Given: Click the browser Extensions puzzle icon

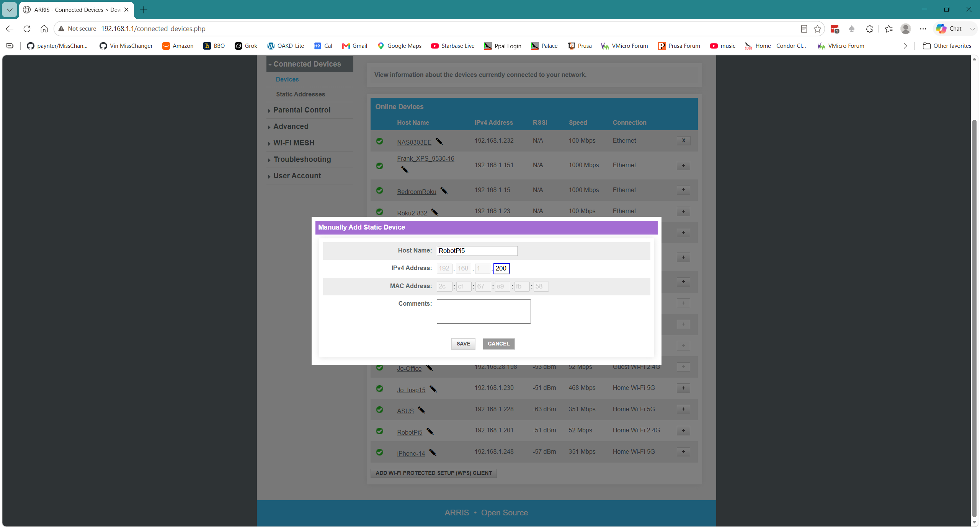Looking at the screenshot, I should pos(869,29).
